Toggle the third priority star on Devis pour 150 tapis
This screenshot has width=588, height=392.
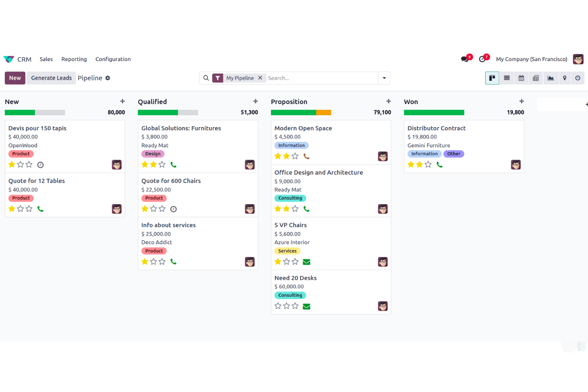[x=29, y=164]
